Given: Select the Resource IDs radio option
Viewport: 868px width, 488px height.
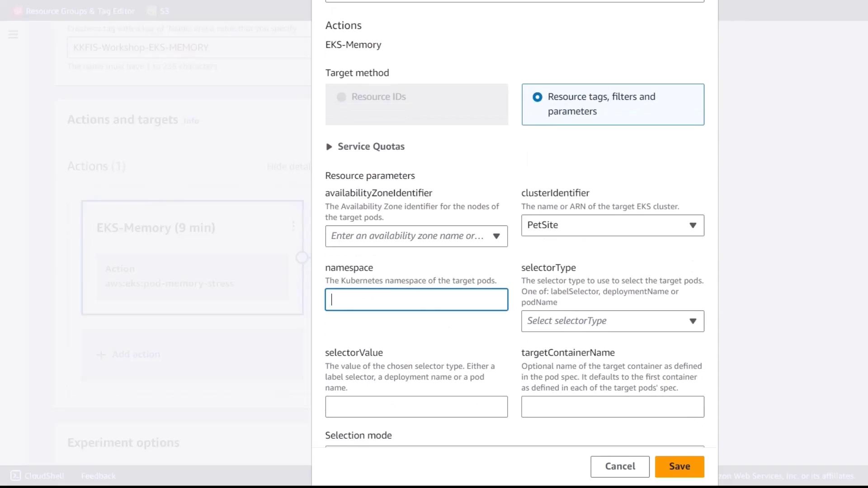Looking at the screenshot, I should tap(341, 97).
